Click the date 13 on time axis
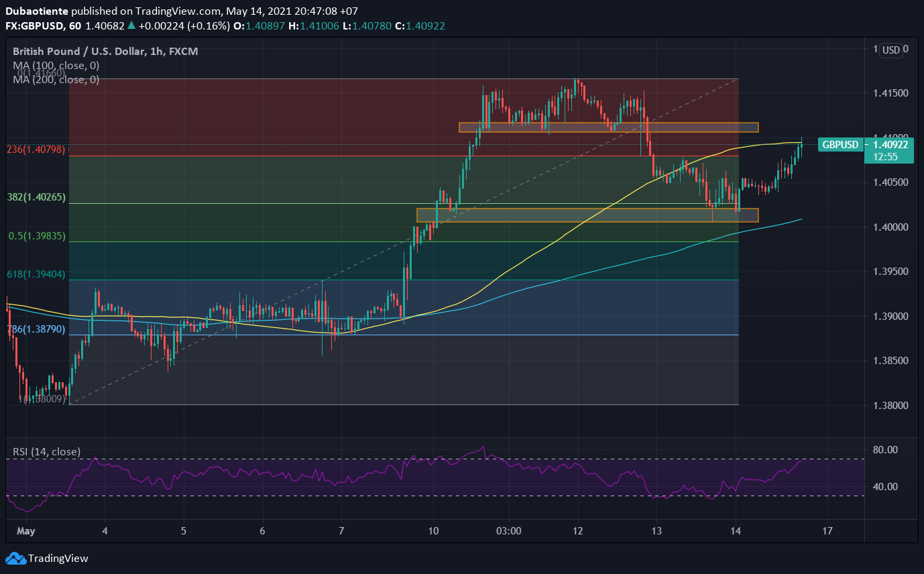Image resolution: width=924 pixels, height=574 pixels. click(656, 530)
